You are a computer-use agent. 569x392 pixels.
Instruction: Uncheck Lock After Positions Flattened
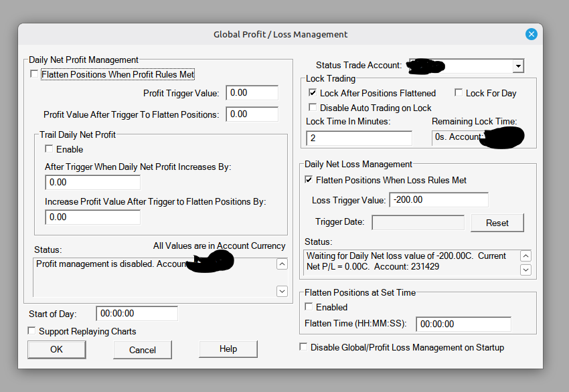(x=313, y=93)
